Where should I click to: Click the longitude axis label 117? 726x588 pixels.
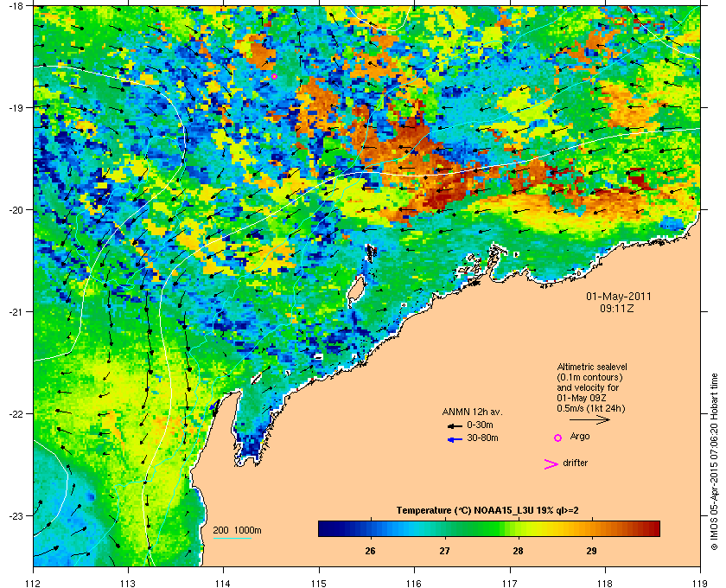(x=509, y=583)
